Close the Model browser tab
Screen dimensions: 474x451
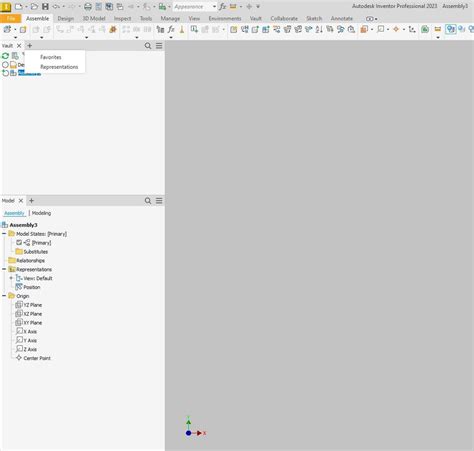tap(21, 201)
